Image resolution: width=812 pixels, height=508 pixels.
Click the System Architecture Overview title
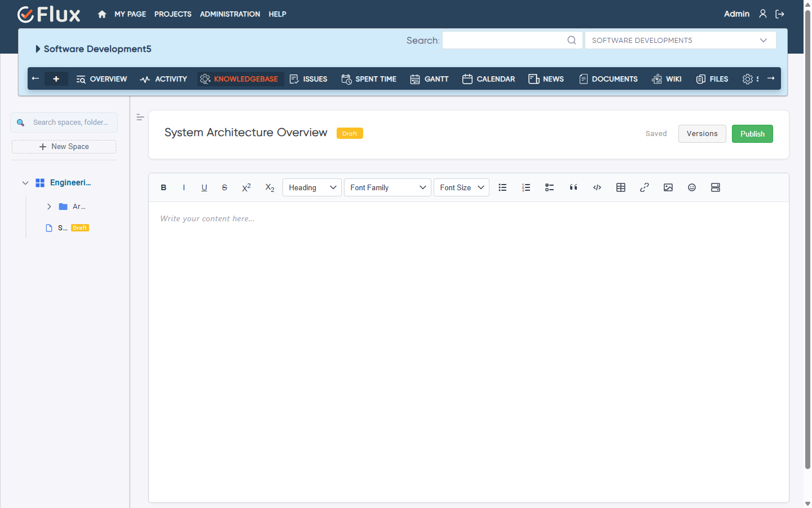[246, 132]
